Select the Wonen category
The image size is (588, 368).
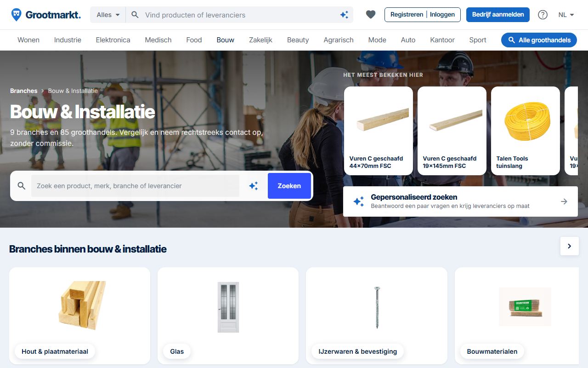(28, 40)
